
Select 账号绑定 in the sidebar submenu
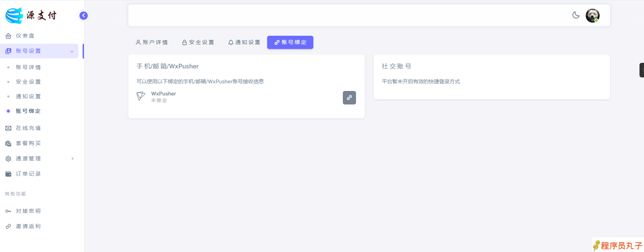[x=39, y=111]
